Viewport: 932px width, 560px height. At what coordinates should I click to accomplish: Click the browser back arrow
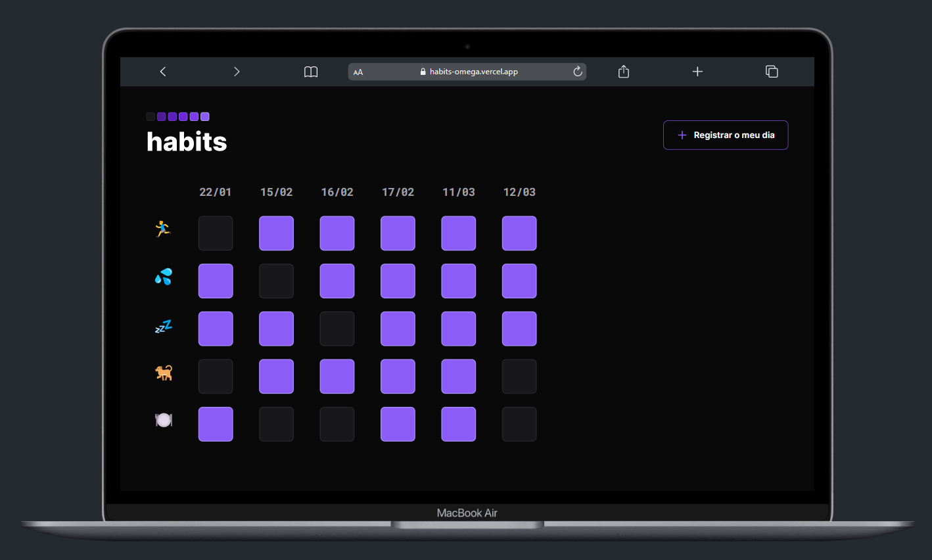(x=163, y=72)
